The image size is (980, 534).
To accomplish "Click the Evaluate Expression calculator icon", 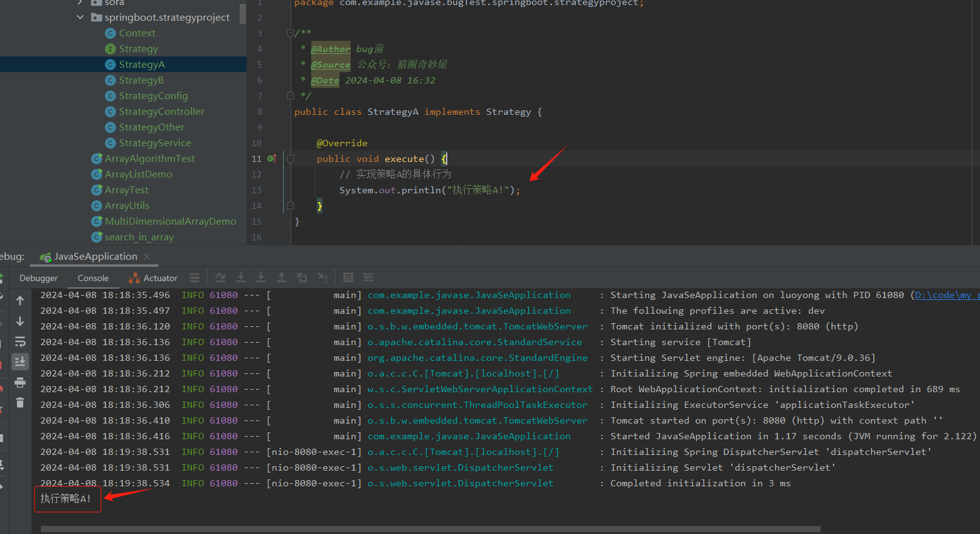I will tap(348, 277).
